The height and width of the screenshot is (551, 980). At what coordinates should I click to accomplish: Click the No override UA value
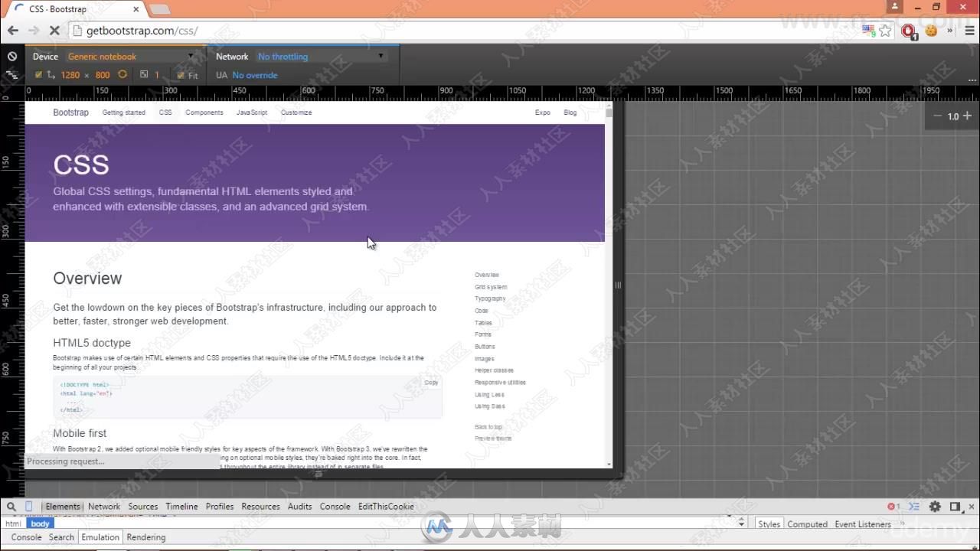(255, 75)
